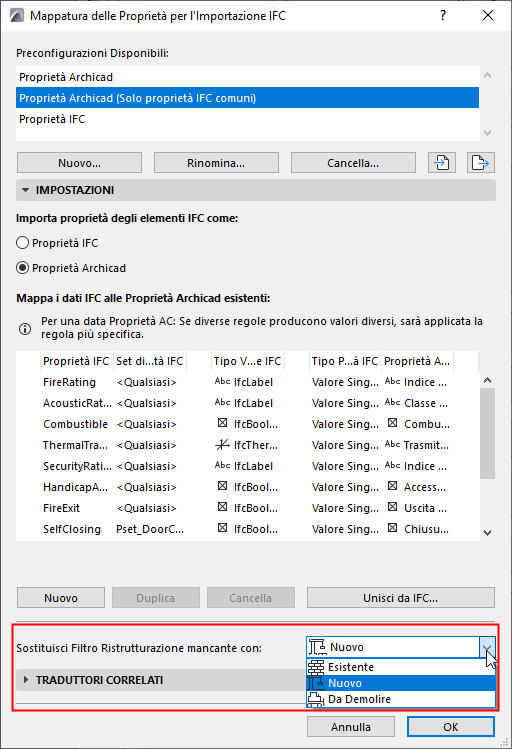Click ThermalTransmittance value type icon

(x=222, y=445)
